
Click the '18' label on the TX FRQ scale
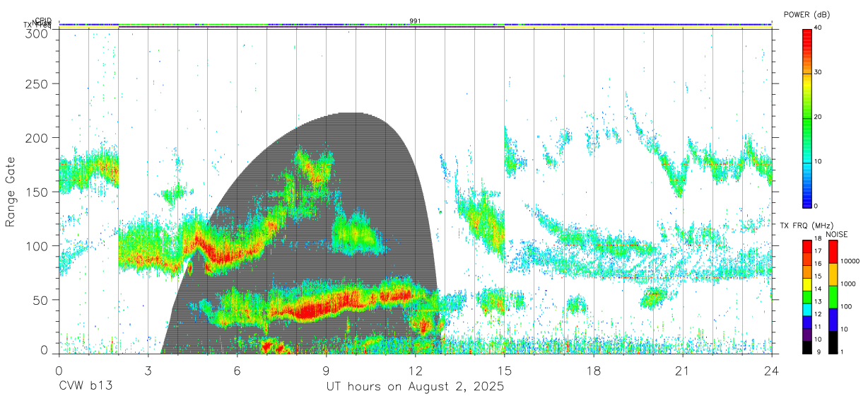click(819, 240)
